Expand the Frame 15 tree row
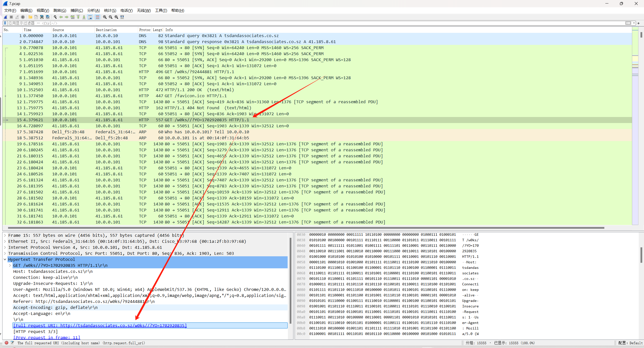 click(5, 235)
